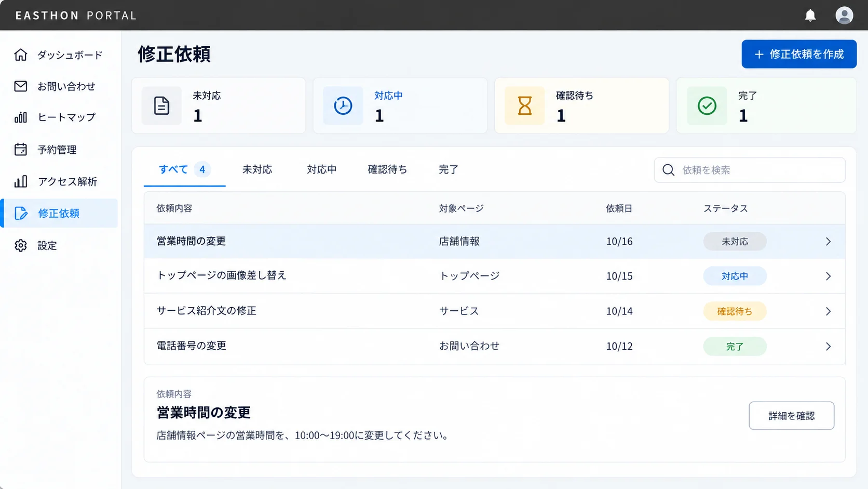Screen dimensions: 868x489
Task: Expand the 営業時間の変更 row chevron
Action: click(x=828, y=242)
